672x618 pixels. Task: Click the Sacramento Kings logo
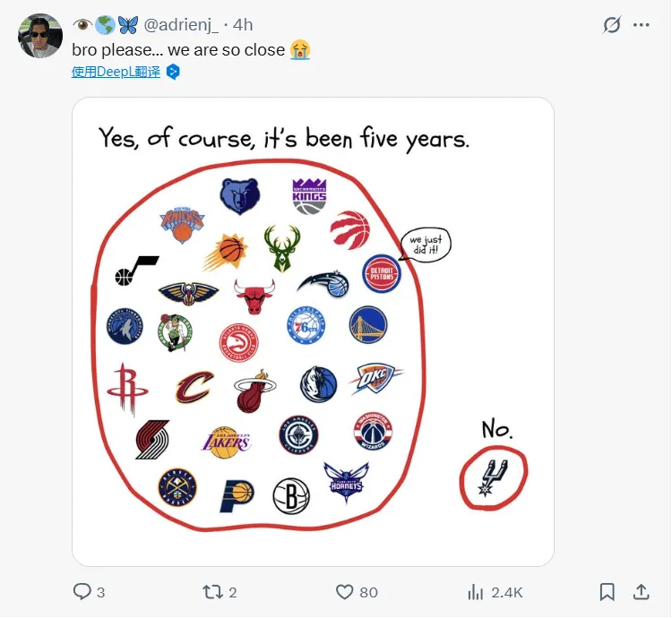pyautogui.click(x=309, y=195)
